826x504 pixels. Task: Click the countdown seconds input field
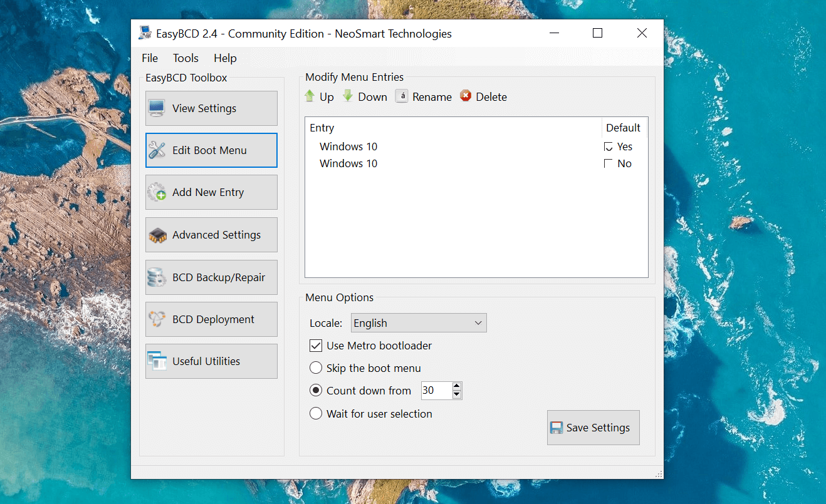pyautogui.click(x=436, y=391)
